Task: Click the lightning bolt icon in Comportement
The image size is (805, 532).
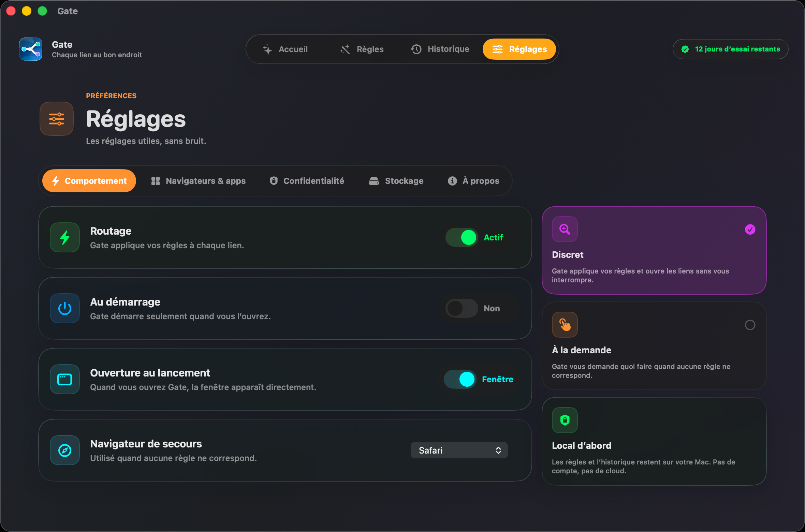Action: pos(56,181)
